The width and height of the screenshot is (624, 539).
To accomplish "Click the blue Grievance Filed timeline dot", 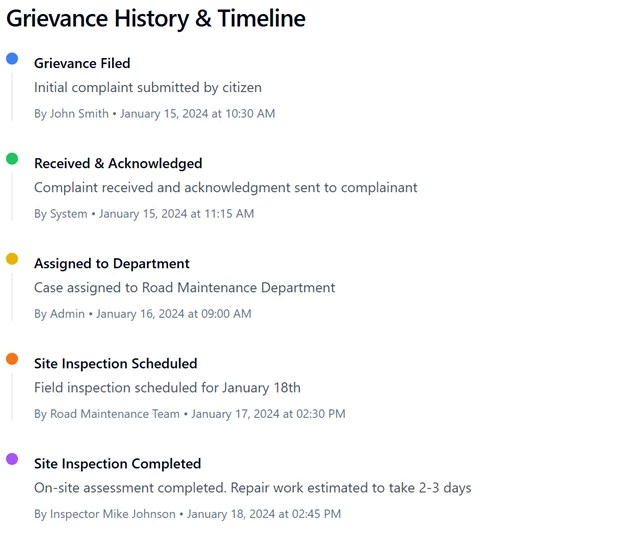I will tap(12, 59).
